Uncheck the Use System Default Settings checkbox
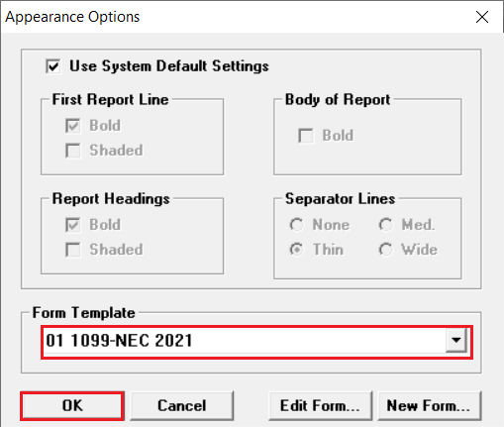 pyautogui.click(x=53, y=66)
